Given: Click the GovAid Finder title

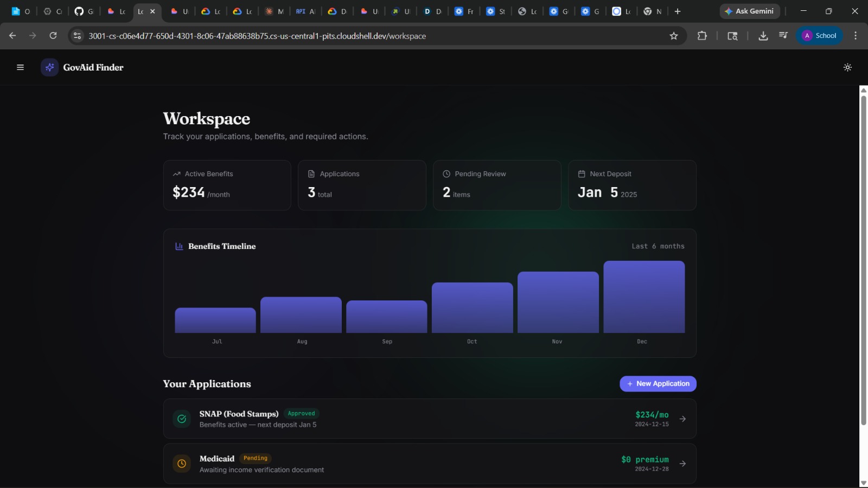Looking at the screenshot, I should coord(93,67).
